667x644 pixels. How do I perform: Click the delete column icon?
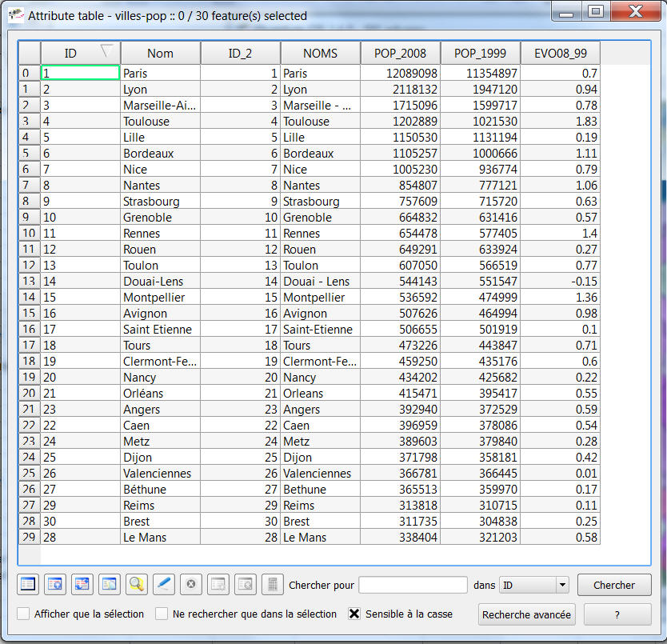click(246, 584)
